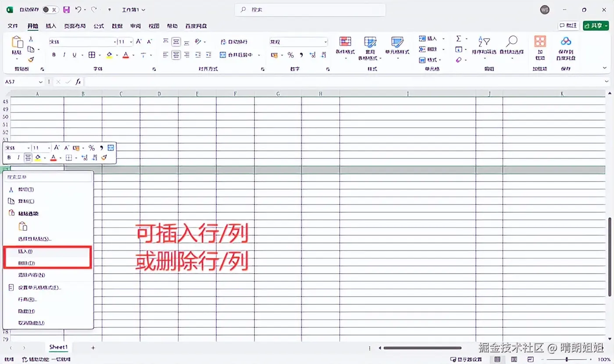Toggle Wrap Text (自动换行)

pyautogui.click(x=234, y=42)
